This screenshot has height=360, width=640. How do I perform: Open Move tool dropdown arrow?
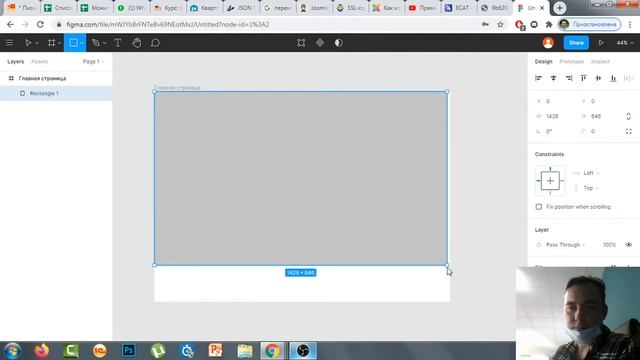[37, 43]
